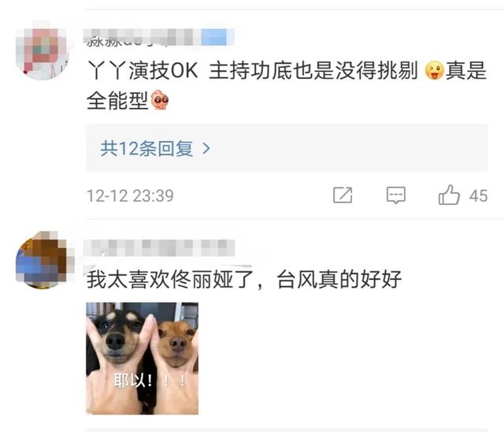The image size is (504, 432).
Task: Open the second commenter's blurred username
Action: [x=159, y=248]
